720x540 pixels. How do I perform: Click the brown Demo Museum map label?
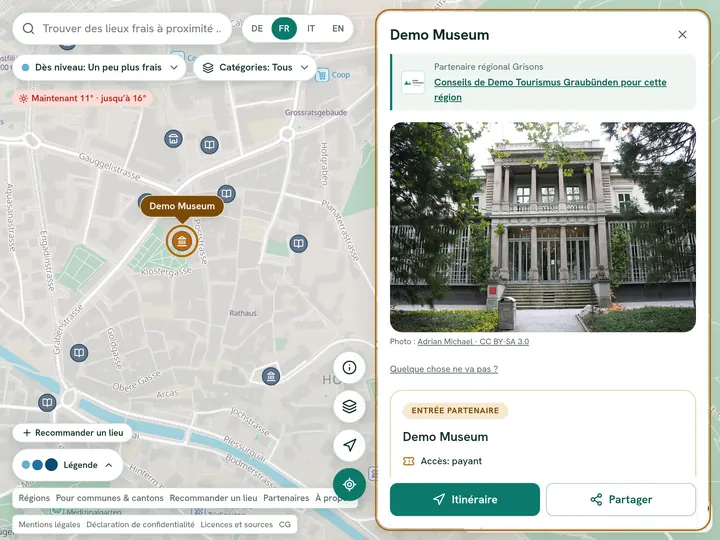coord(182,206)
